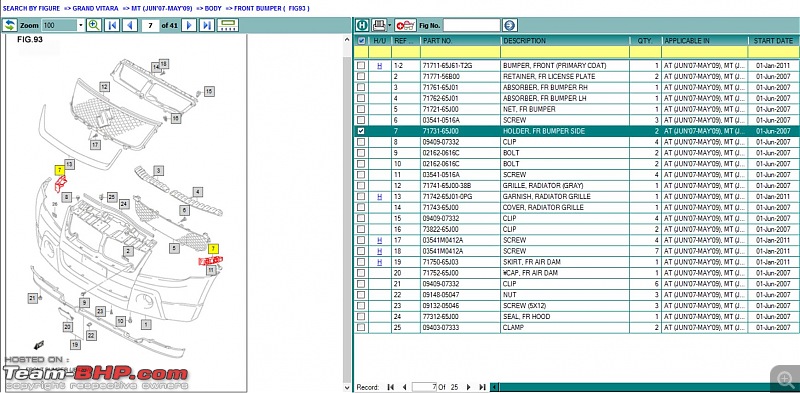This screenshot has height=393, width=800.
Task: Sort by DESCRIPTION column header
Action: 565,41
